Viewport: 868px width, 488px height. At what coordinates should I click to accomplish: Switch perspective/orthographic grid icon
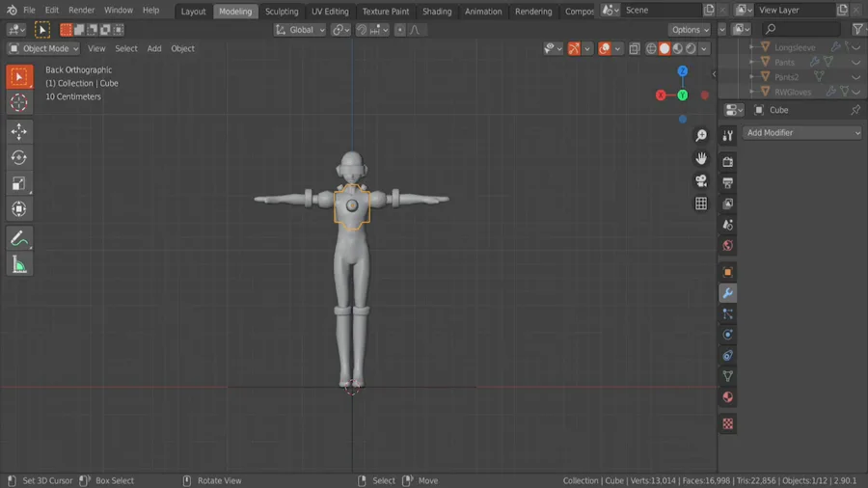pos(701,203)
